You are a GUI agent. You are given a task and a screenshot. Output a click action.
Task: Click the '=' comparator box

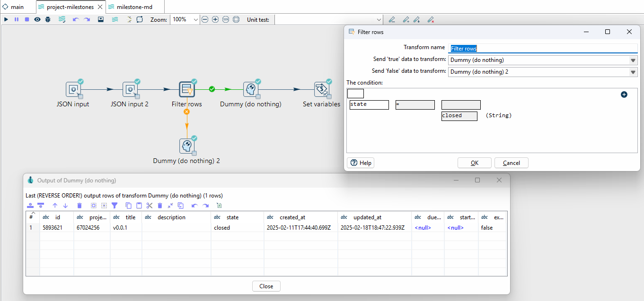pyautogui.click(x=415, y=105)
